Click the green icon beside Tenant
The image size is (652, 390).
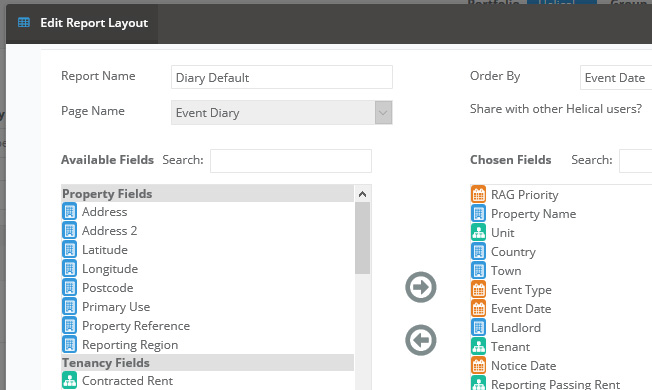(x=479, y=347)
